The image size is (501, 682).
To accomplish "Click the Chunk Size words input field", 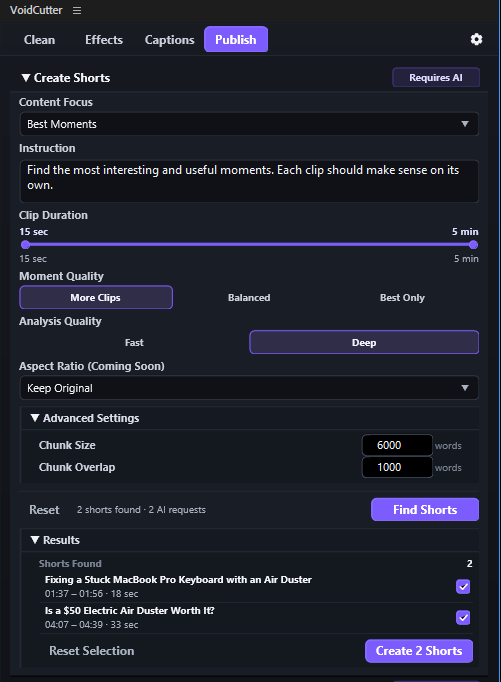I will [x=397, y=445].
